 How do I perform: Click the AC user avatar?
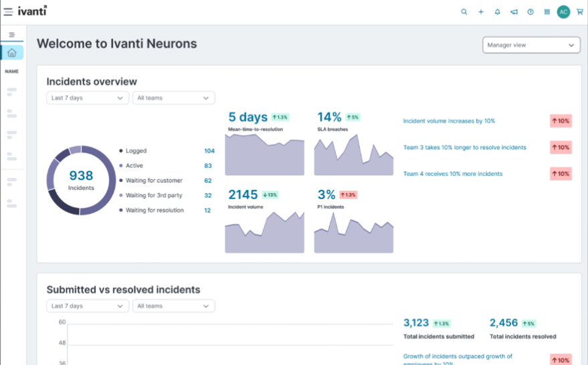(x=563, y=12)
